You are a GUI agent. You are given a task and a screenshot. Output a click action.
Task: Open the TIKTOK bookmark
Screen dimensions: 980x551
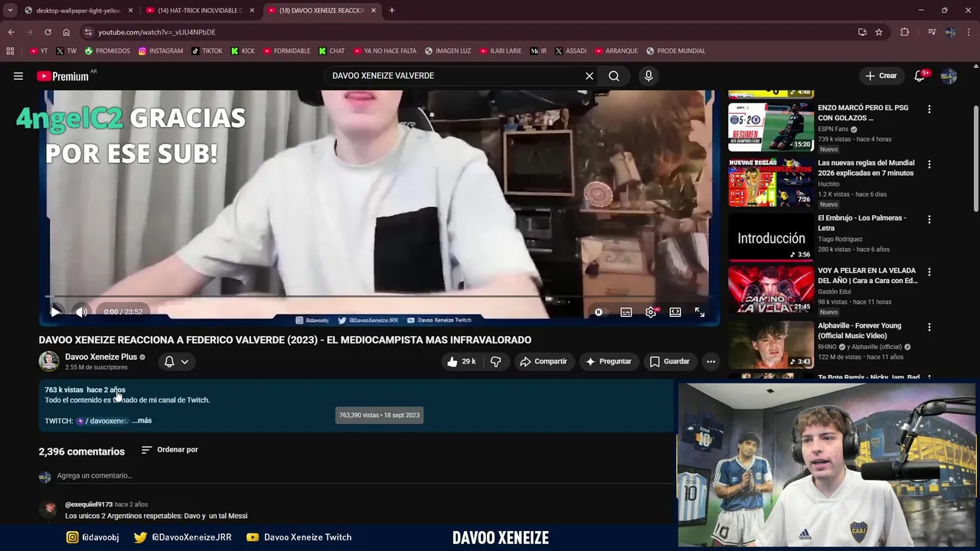pyautogui.click(x=207, y=51)
